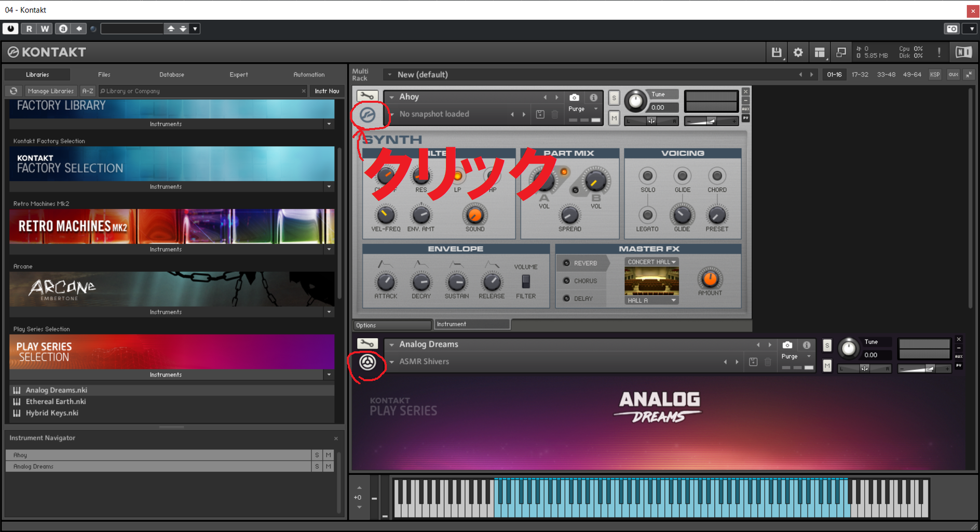Viewport: 980px width, 532px height.
Task: Open the Multi Rack preset dropdown
Action: click(390, 75)
